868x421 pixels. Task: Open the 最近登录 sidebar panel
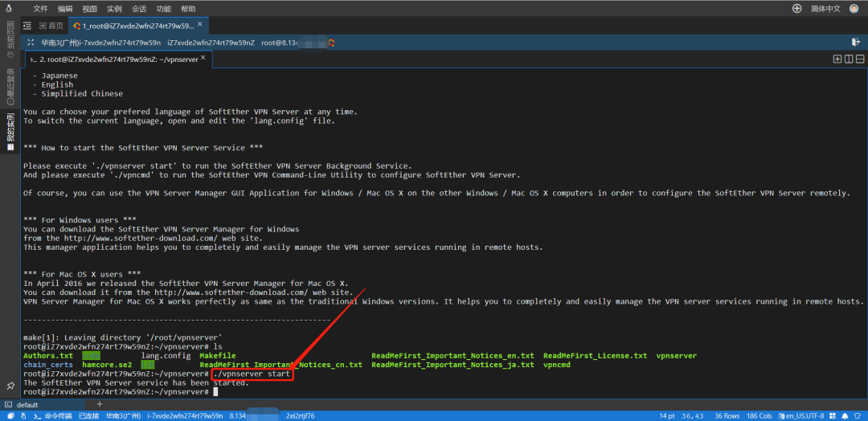(x=10, y=87)
